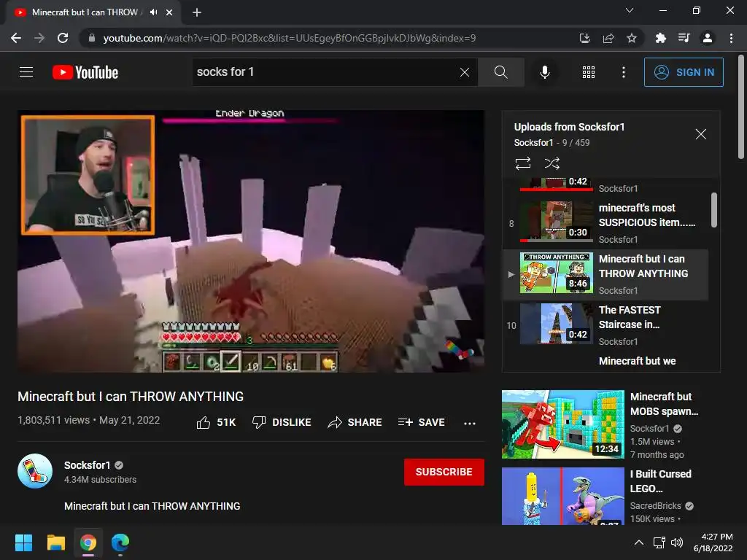Click on the video player

(251, 241)
